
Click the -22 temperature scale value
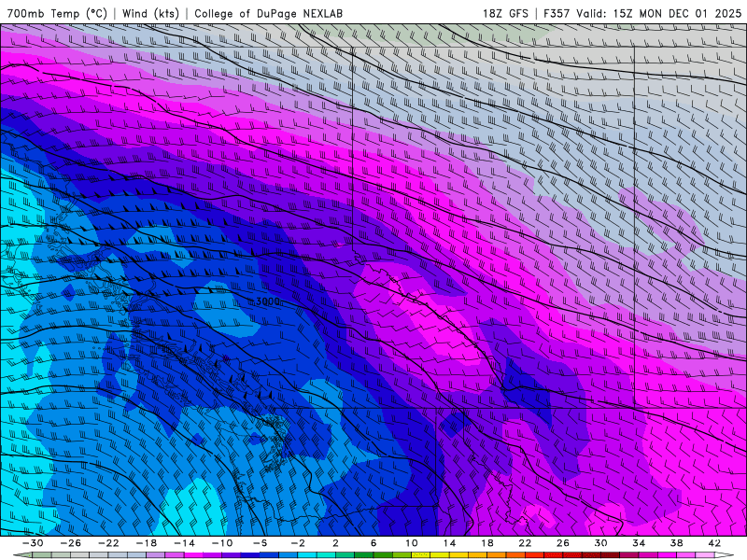click(108, 543)
